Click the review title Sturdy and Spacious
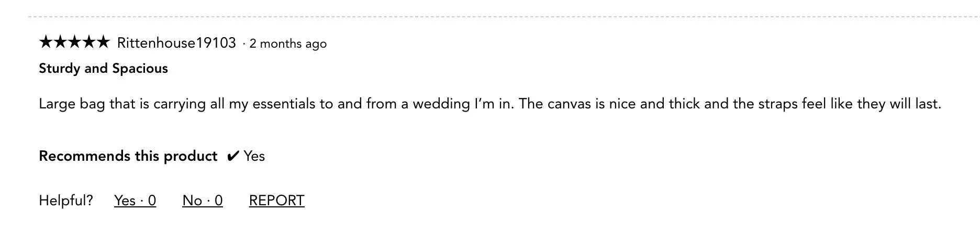980x243 pixels. (103, 69)
